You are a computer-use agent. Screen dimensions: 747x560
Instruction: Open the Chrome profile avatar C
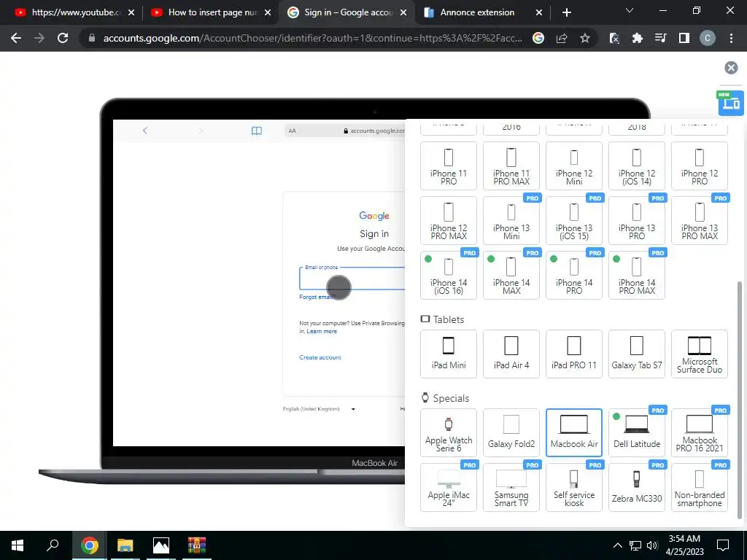click(x=707, y=38)
